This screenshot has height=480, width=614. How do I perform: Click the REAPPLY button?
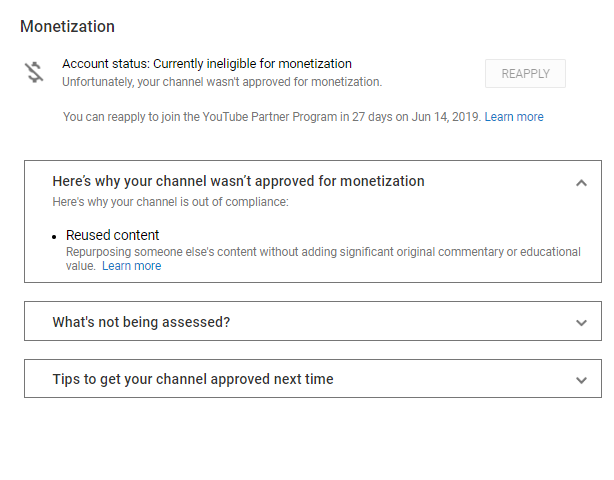click(525, 74)
